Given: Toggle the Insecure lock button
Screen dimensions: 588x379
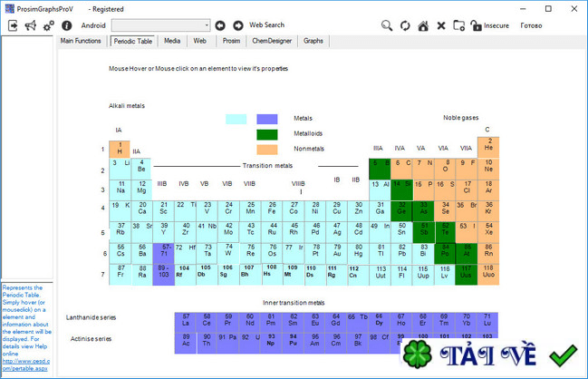Looking at the screenshot, I should [x=490, y=25].
